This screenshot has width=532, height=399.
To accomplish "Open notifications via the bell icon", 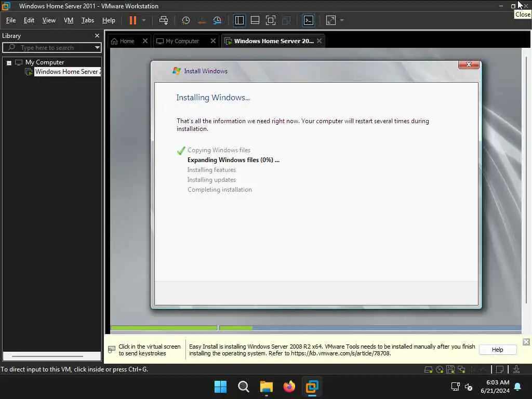I will pyautogui.click(x=518, y=387).
